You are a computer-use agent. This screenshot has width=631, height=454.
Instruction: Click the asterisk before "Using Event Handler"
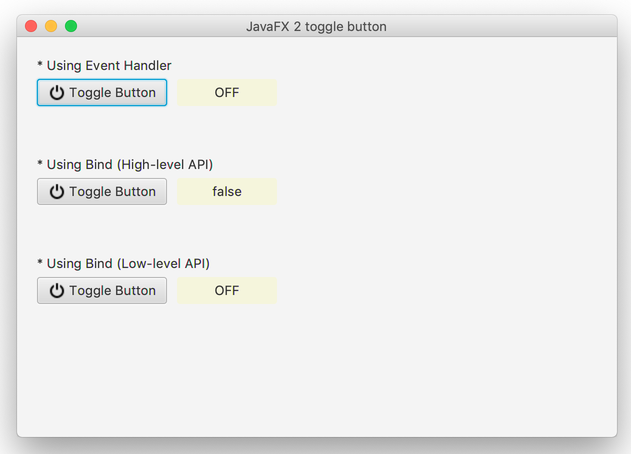point(40,65)
